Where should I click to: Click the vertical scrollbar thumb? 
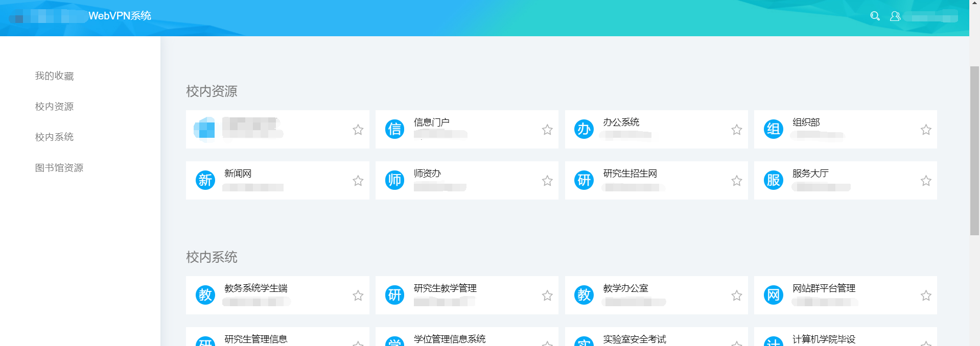pos(974,151)
